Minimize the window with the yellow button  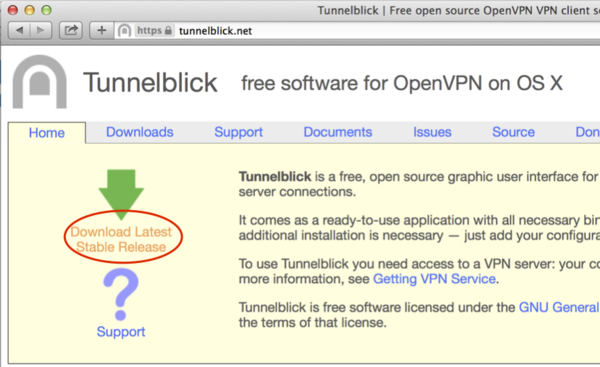[x=29, y=10]
